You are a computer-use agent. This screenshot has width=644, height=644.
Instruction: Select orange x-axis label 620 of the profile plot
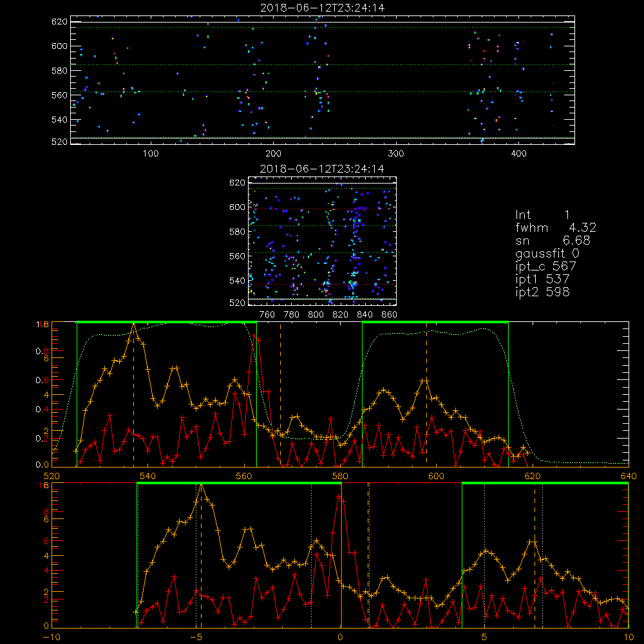click(533, 477)
